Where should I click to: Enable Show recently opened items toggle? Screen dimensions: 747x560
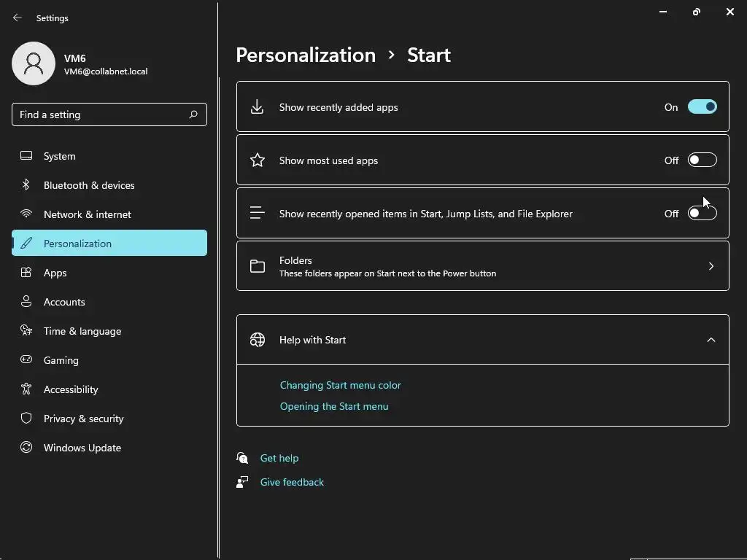702,214
